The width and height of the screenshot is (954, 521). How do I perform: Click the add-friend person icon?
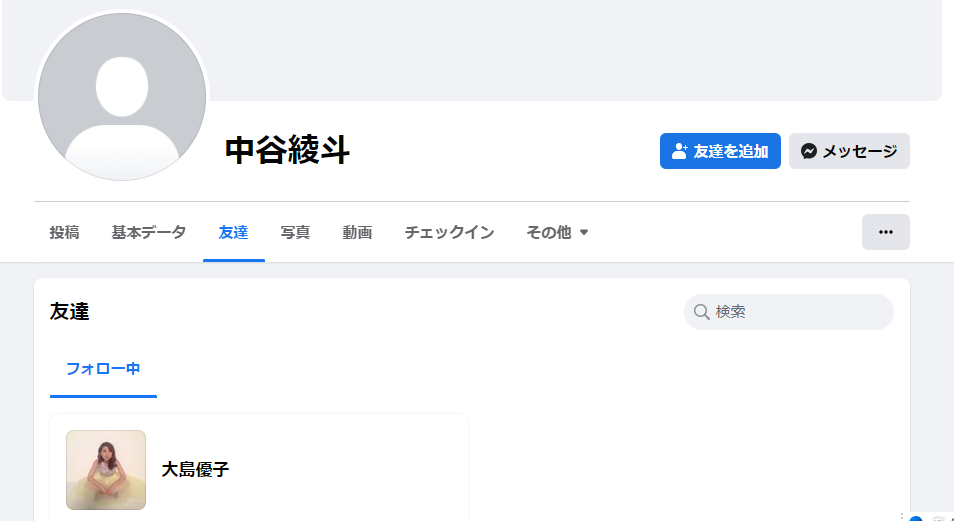[680, 151]
